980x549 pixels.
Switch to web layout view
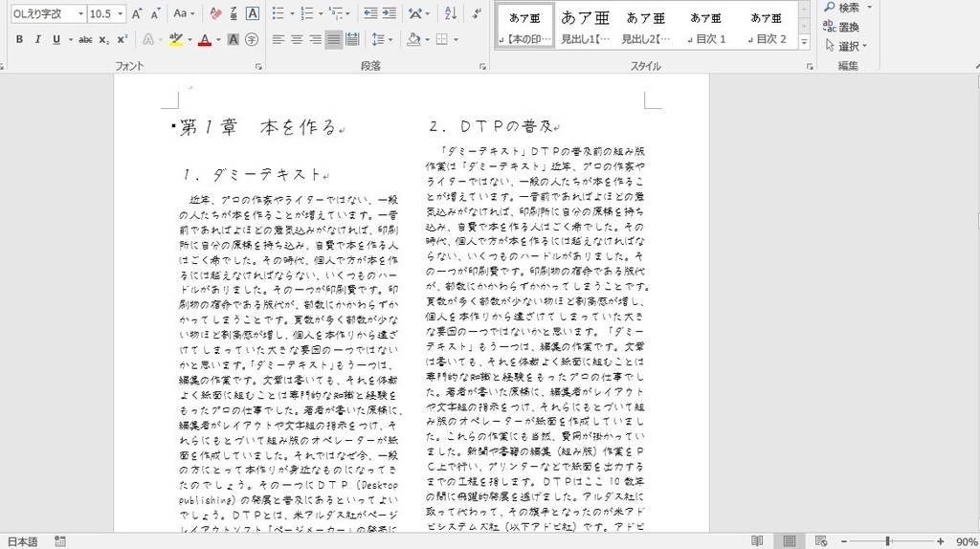[821, 541]
